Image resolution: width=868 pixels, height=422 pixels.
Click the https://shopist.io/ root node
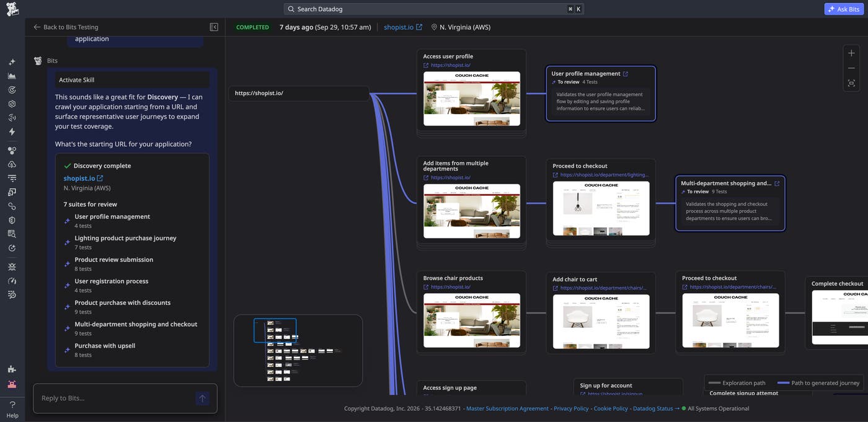(x=299, y=94)
